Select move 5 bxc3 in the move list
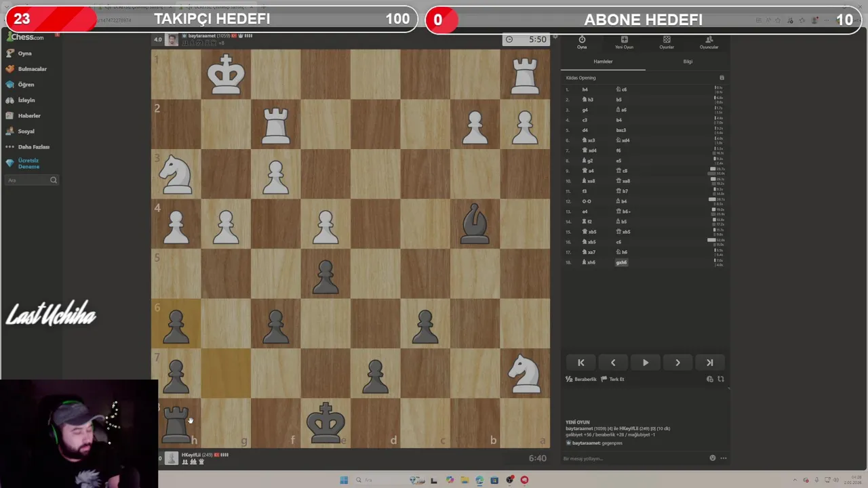The image size is (868, 488). click(620, 130)
